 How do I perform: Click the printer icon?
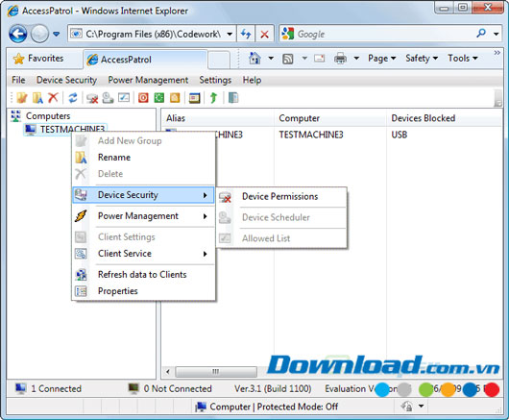340,59
